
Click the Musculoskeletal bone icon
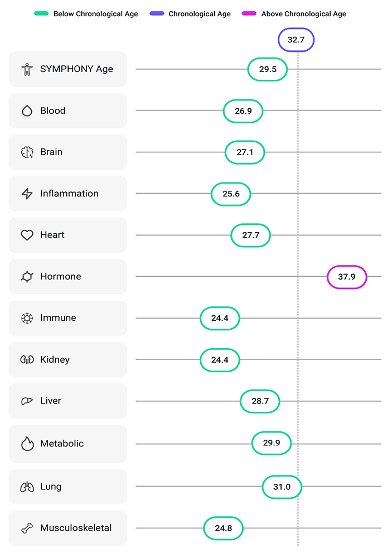point(27,528)
